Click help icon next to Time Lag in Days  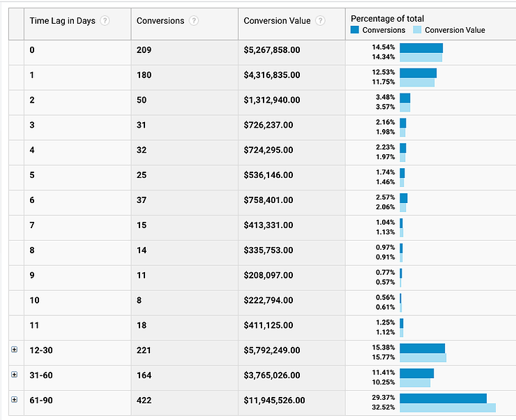click(105, 21)
